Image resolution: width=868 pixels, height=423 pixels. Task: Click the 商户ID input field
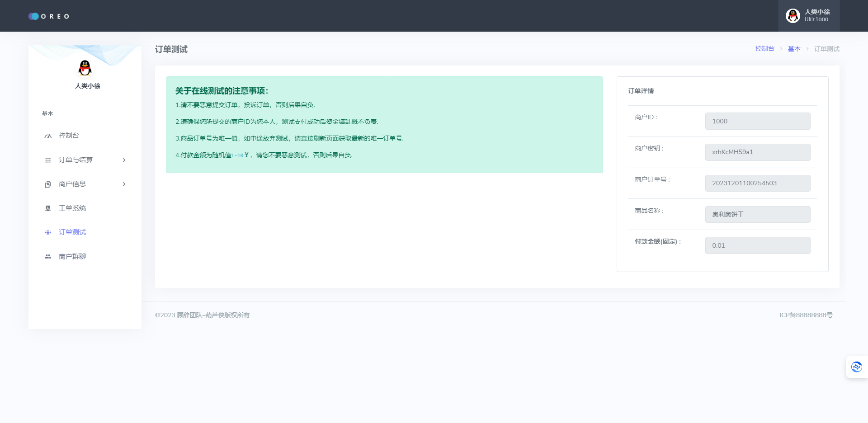758,121
